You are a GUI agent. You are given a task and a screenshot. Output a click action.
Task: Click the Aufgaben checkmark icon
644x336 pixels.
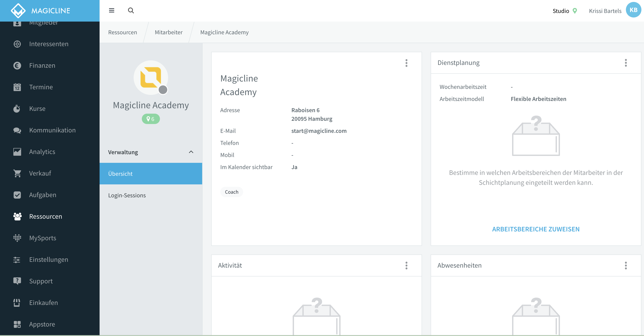17,195
